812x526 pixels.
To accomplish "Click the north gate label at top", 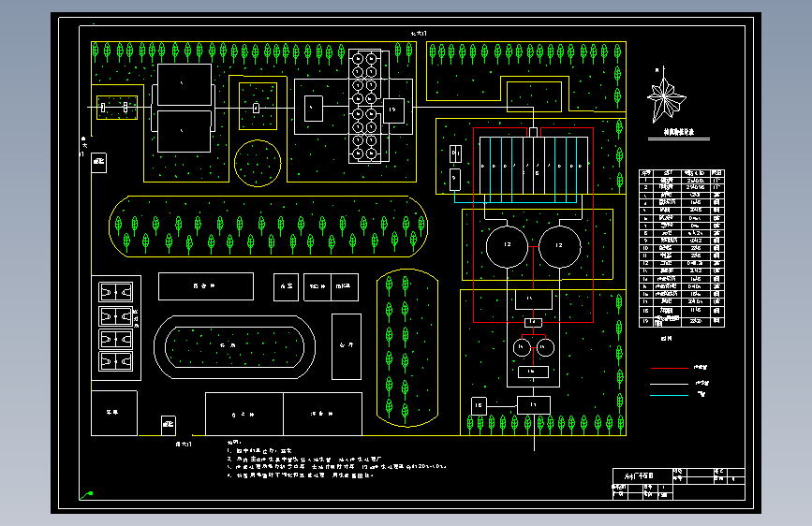I will pyautogui.click(x=419, y=33).
